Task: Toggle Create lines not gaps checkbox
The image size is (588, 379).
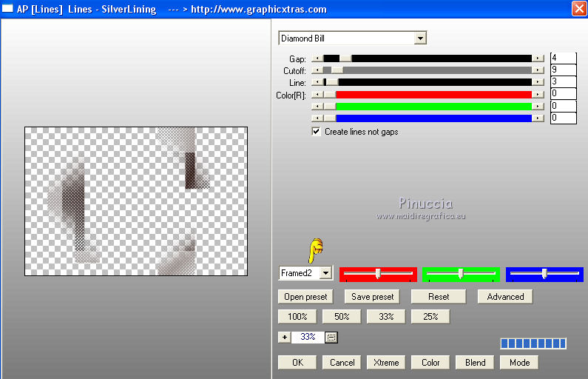Action: (x=316, y=131)
